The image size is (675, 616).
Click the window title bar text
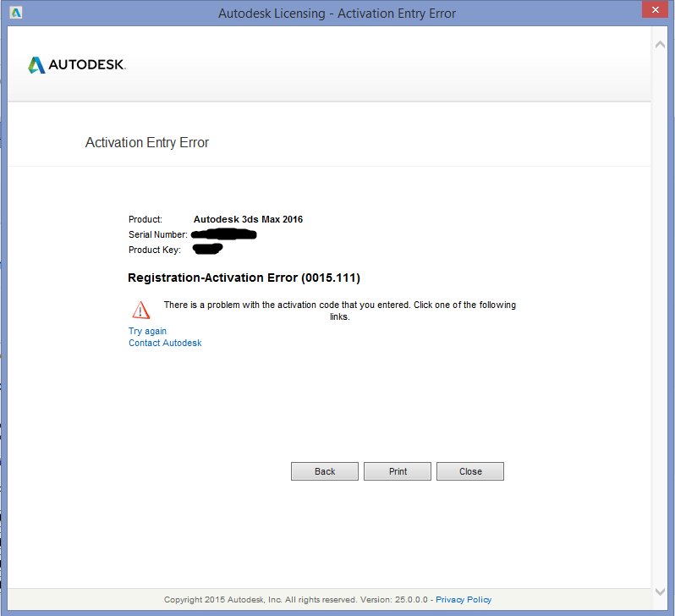[337, 14]
